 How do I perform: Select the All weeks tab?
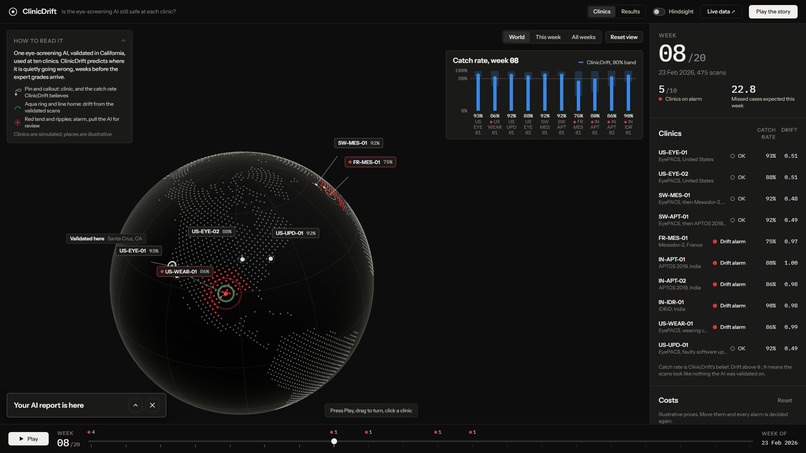pos(583,37)
